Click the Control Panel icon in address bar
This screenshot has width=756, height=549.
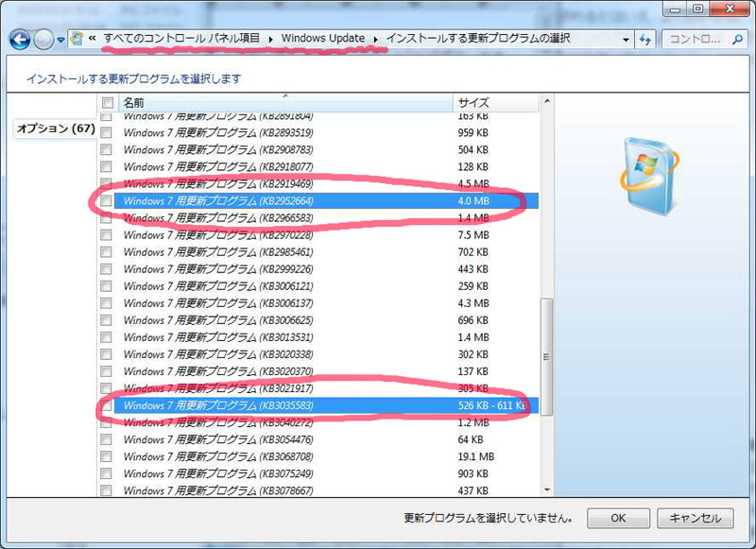tap(77, 40)
